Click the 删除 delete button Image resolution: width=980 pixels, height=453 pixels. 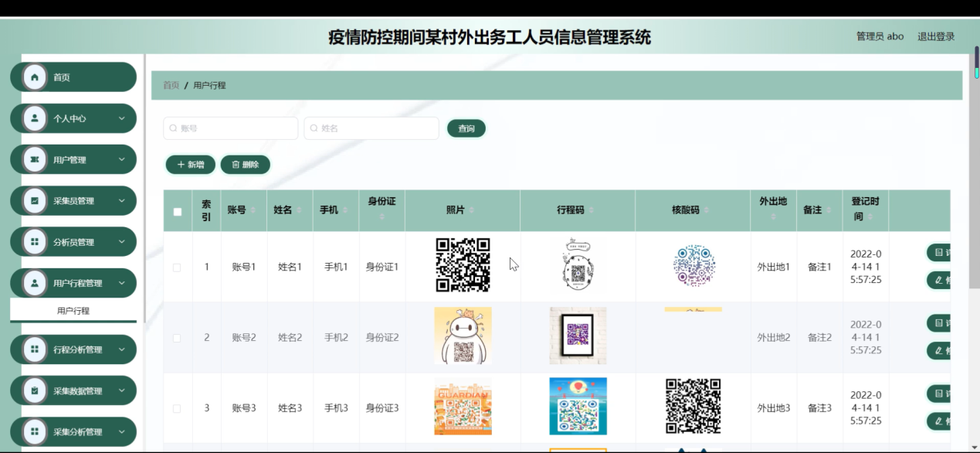click(x=246, y=165)
